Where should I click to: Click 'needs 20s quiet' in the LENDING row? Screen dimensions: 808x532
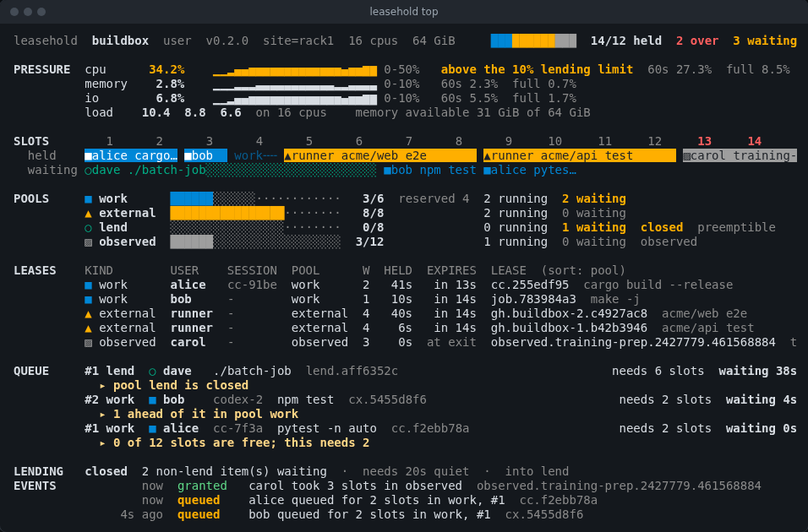416,472
